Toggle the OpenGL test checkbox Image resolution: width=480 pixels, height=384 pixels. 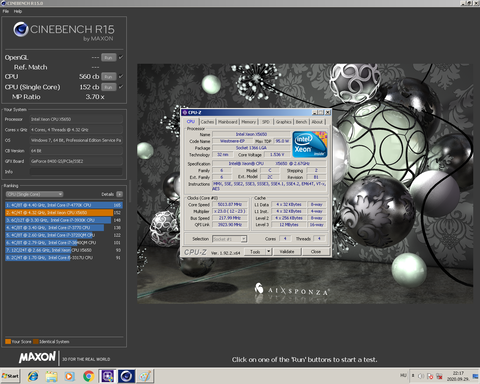121,57
